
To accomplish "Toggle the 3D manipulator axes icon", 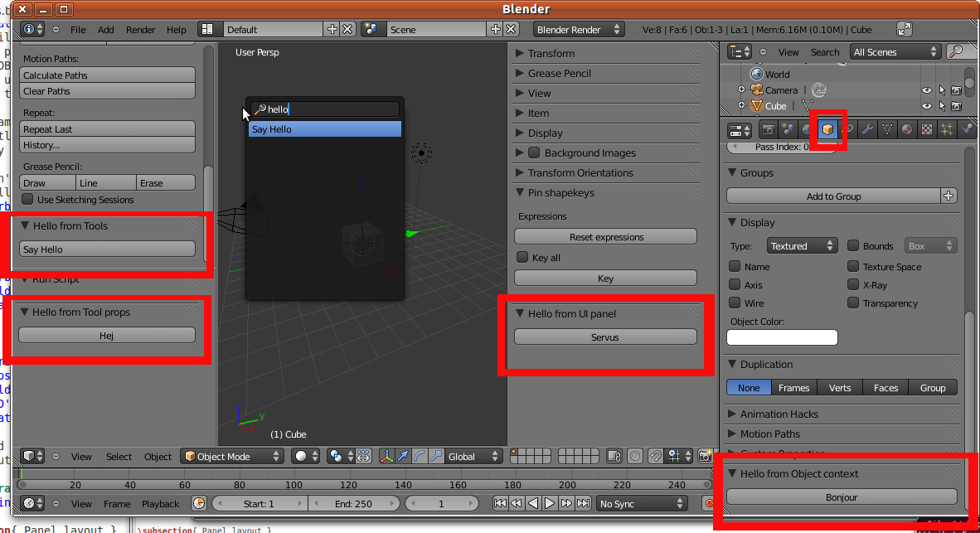I will (x=387, y=457).
